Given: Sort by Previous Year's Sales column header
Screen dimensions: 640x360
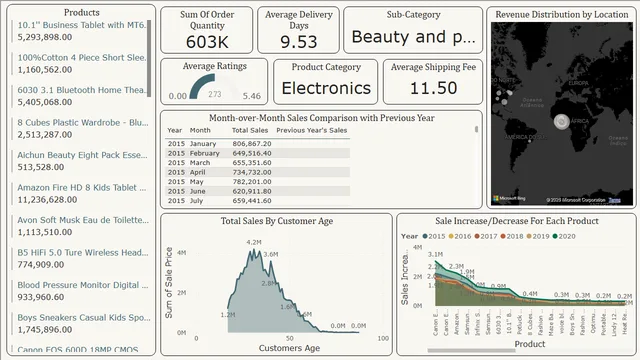Looking at the screenshot, I should (311, 130).
